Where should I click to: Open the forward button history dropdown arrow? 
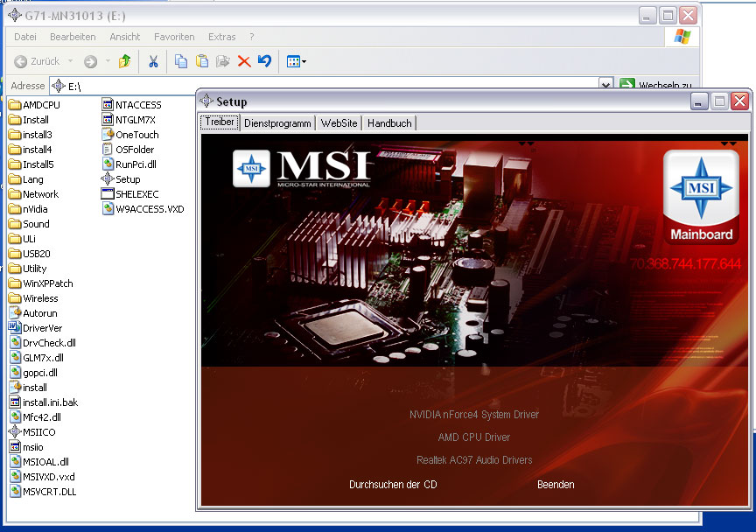click(x=108, y=61)
